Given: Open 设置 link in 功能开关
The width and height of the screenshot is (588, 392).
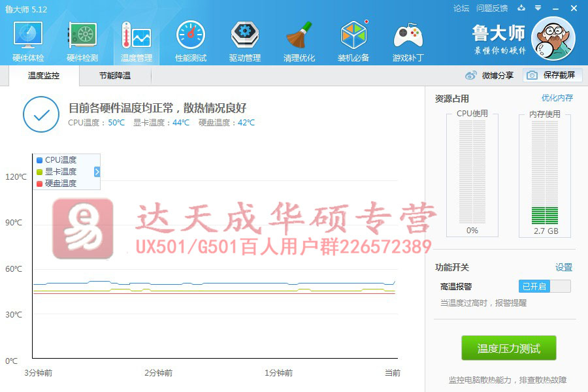Looking at the screenshot, I should [564, 267].
